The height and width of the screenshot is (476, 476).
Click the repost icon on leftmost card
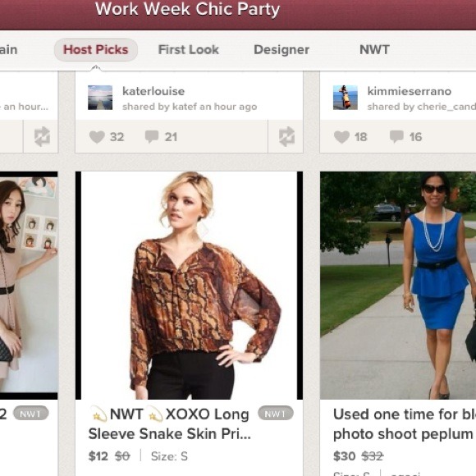click(x=42, y=136)
